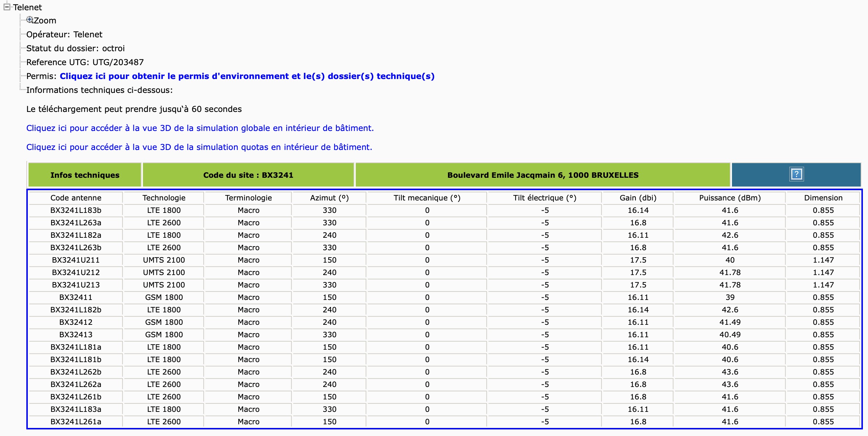Click Code du site : BX3241 header

click(x=248, y=175)
